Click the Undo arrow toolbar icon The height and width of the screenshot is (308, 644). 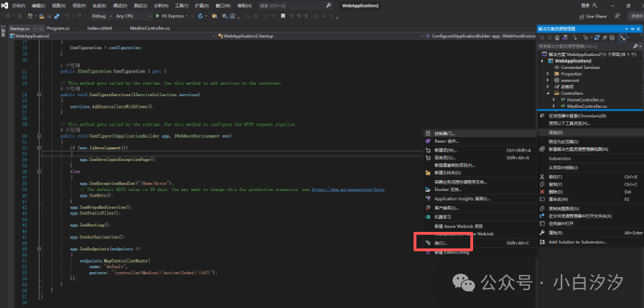click(x=67, y=16)
